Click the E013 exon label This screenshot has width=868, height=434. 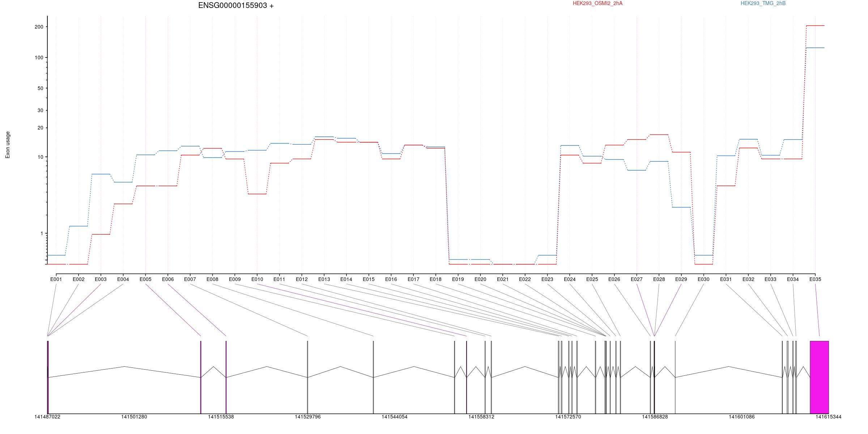pyautogui.click(x=324, y=279)
